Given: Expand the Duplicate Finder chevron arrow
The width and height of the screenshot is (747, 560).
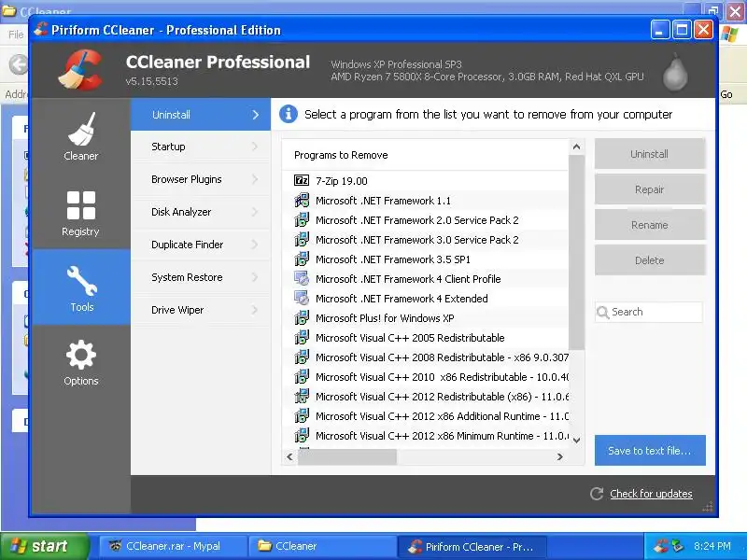Looking at the screenshot, I should point(255,245).
